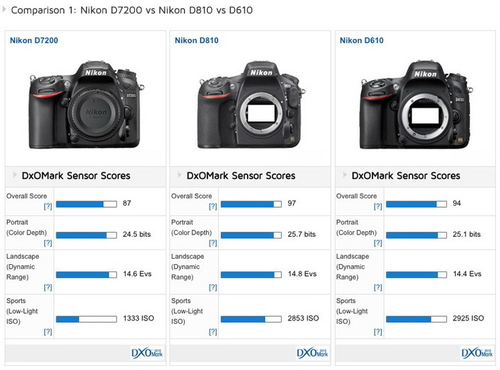Viewport: 500px width, 370px height.
Task: Select the 25.1 bits color depth value
Action: 467,234
